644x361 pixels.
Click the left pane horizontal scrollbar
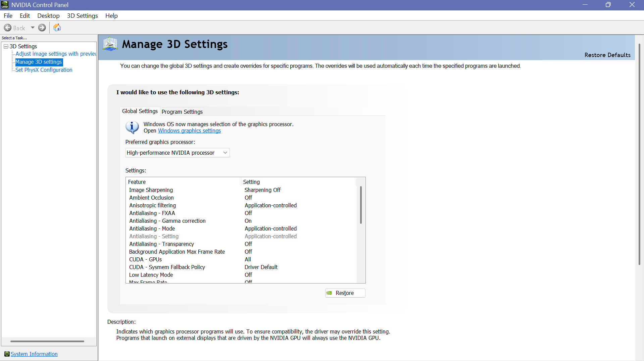pos(47,341)
